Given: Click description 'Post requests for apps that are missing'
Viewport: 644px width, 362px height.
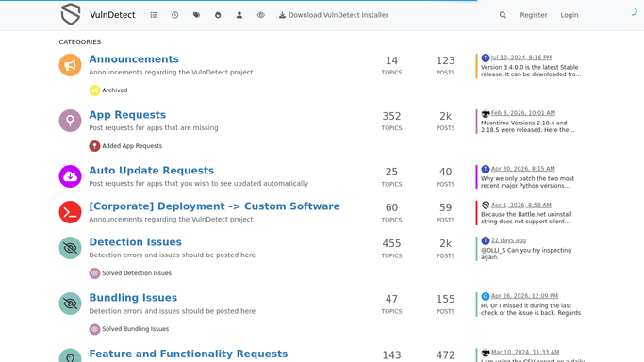Looking at the screenshot, I should (154, 127).
